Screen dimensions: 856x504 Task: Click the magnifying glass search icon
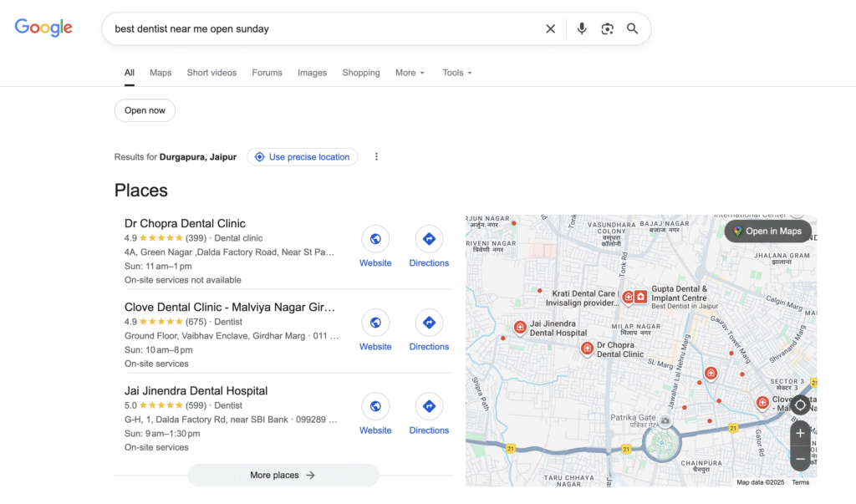[633, 28]
